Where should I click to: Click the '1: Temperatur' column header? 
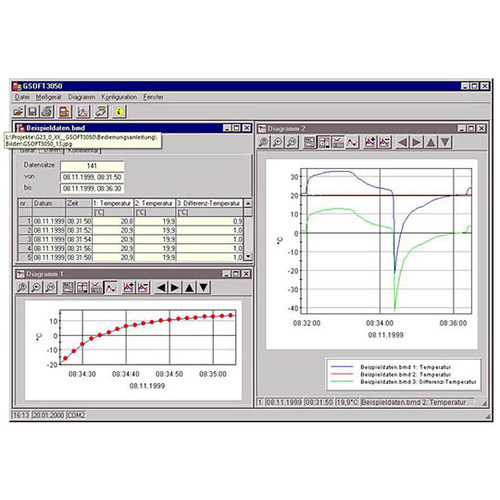(113, 203)
